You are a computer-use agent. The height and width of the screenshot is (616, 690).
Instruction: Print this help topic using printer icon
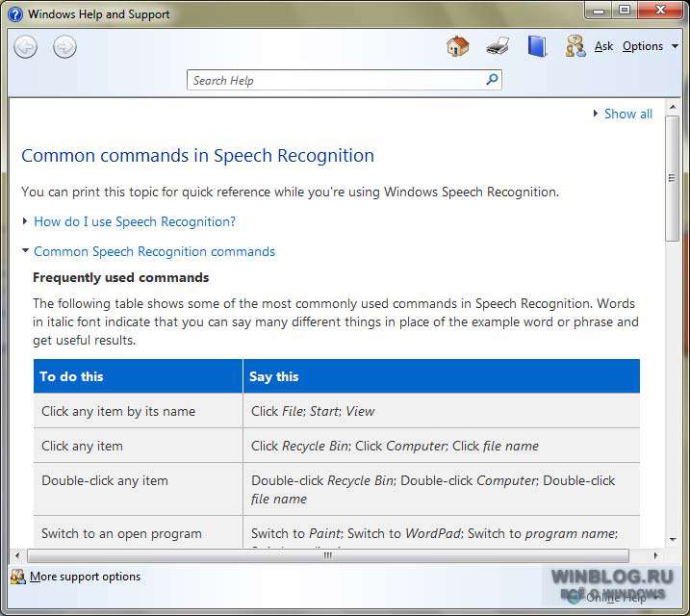pos(498,46)
